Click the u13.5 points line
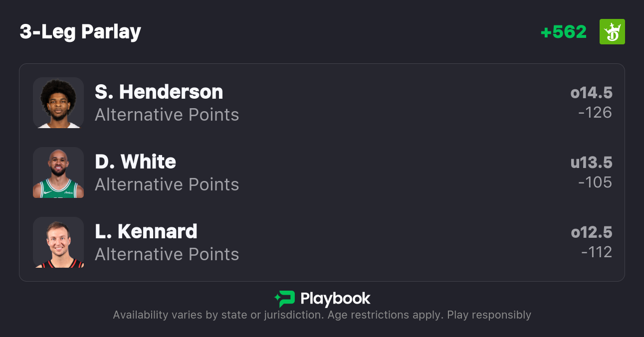Image resolution: width=644 pixels, height=337 pixels. click(591, 163)
